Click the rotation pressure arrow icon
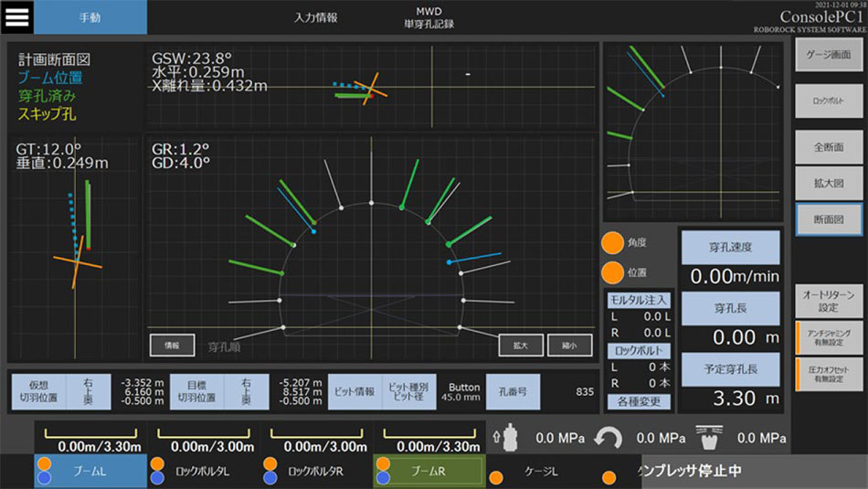868x489 pixels. [609, 438]
